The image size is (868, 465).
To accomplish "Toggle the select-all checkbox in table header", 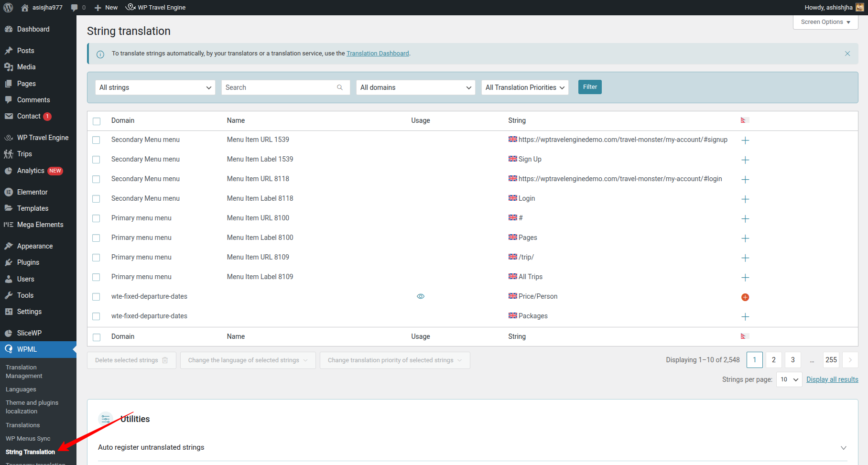I will tap(96, 121).
